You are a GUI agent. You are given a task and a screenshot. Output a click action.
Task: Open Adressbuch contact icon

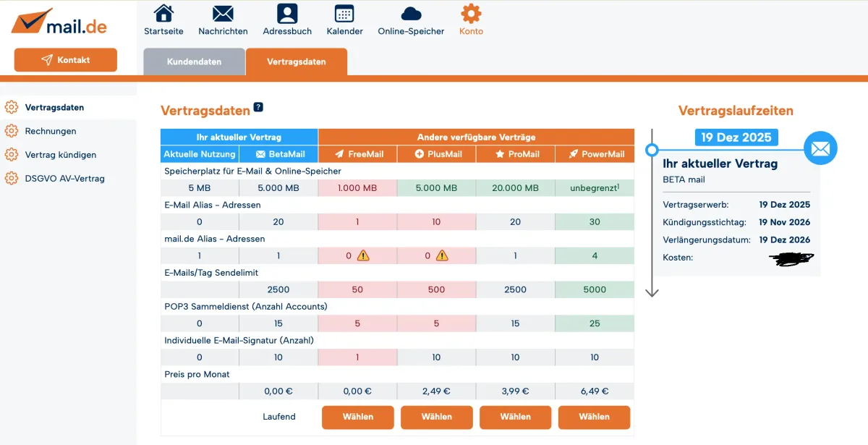coord(287,13)
